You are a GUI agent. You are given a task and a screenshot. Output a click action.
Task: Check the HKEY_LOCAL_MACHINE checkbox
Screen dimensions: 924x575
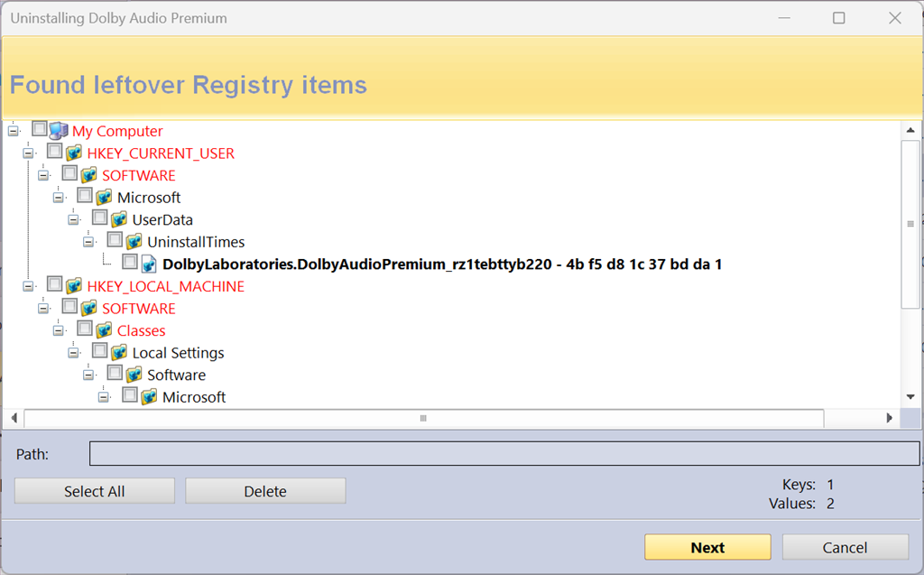click(55, 283)
